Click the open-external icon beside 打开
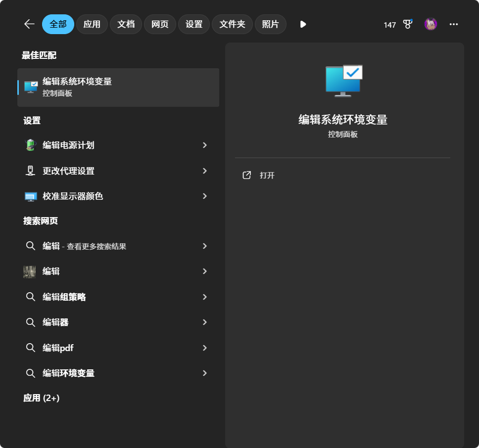479x448 pixels. [x=246, y=175]
